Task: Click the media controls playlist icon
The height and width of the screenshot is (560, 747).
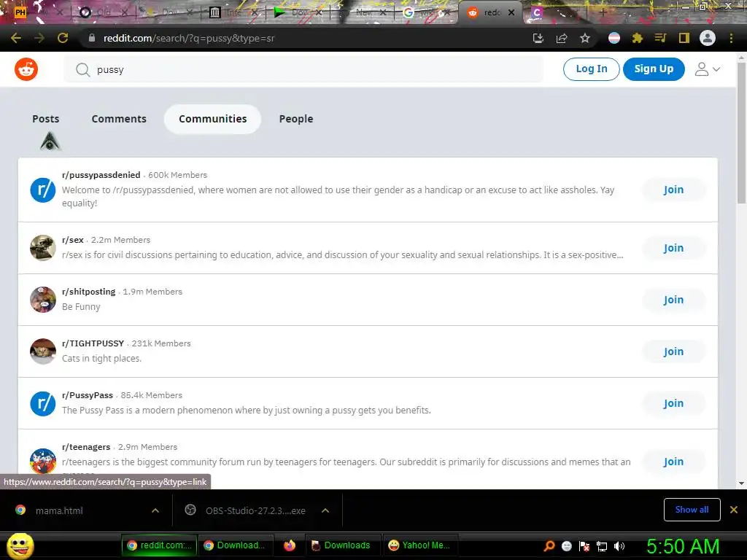Action: pos(660,38)
